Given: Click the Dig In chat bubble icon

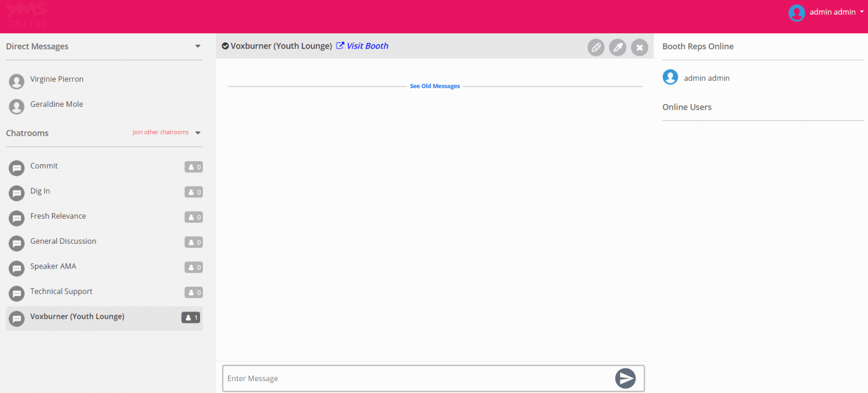Looking at the screenshot, I should tap(16, 193).
